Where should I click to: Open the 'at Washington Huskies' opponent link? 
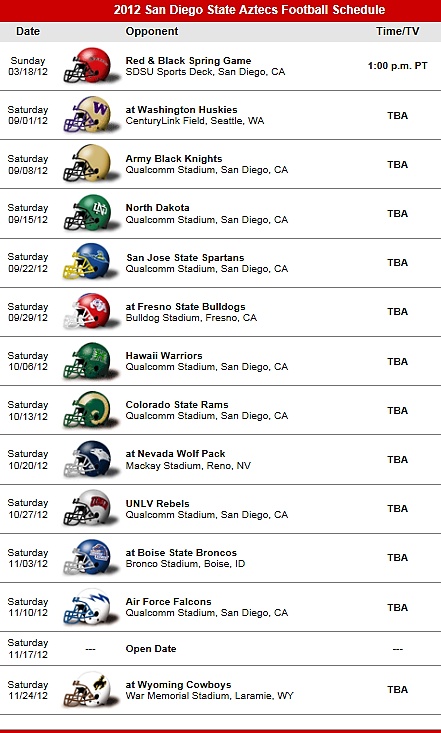pos(181,110)
